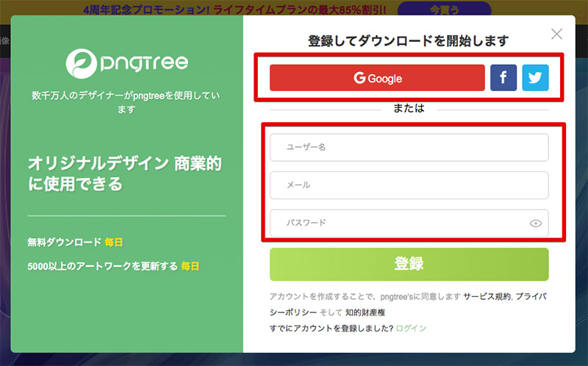
Task: Click the オリジナルデザイン 商業的に使用できる text
Action: [x=125, y=173]
